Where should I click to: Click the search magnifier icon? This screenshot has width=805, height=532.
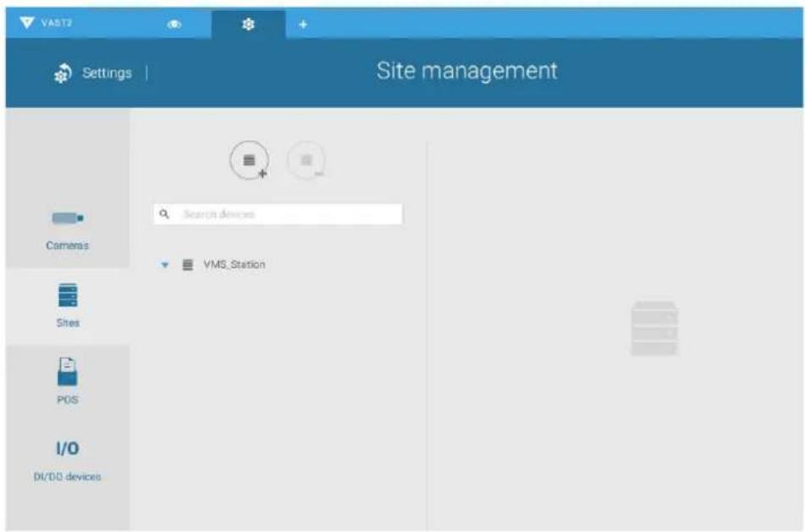164,214
